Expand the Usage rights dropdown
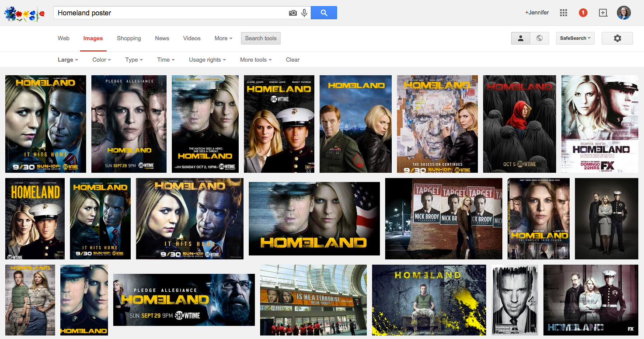 207,60
